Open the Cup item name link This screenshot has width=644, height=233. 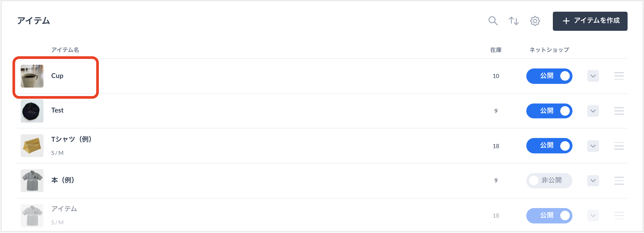[x=57, y=76]
